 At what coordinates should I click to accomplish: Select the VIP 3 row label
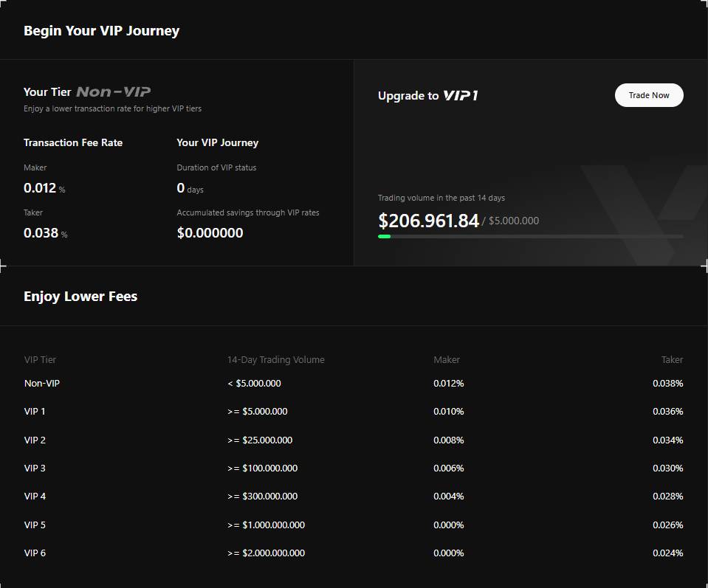click(x=35, y=468)
